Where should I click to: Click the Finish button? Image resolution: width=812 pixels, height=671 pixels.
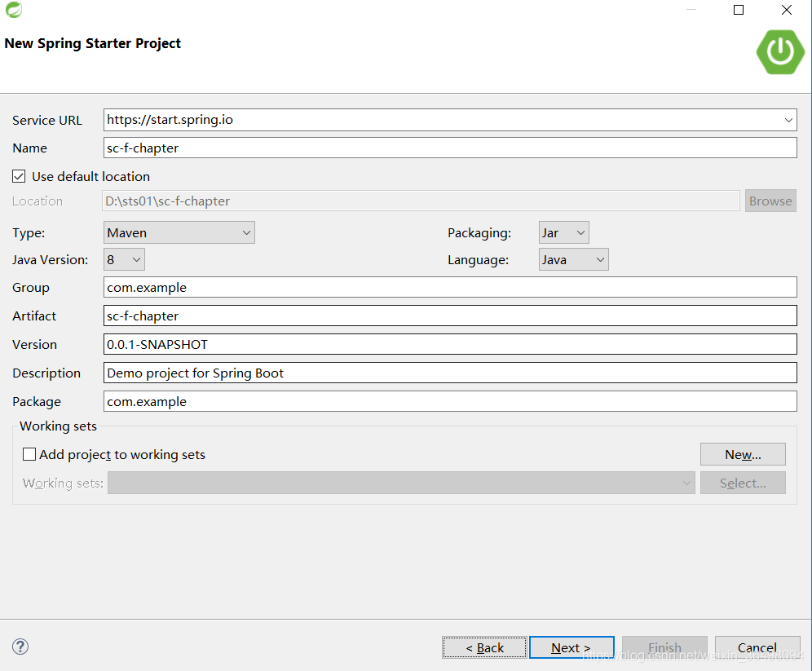tap(664, 647)
